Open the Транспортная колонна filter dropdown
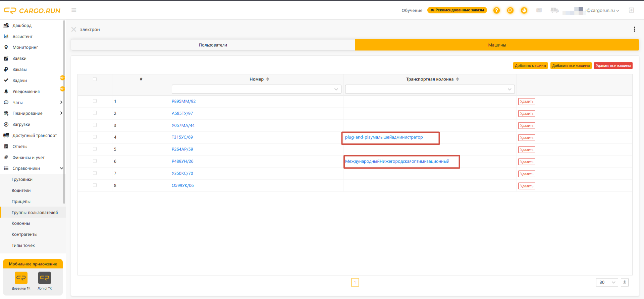Image resolution: width=644 pixels, height=299 pixels. click(430, 89)
